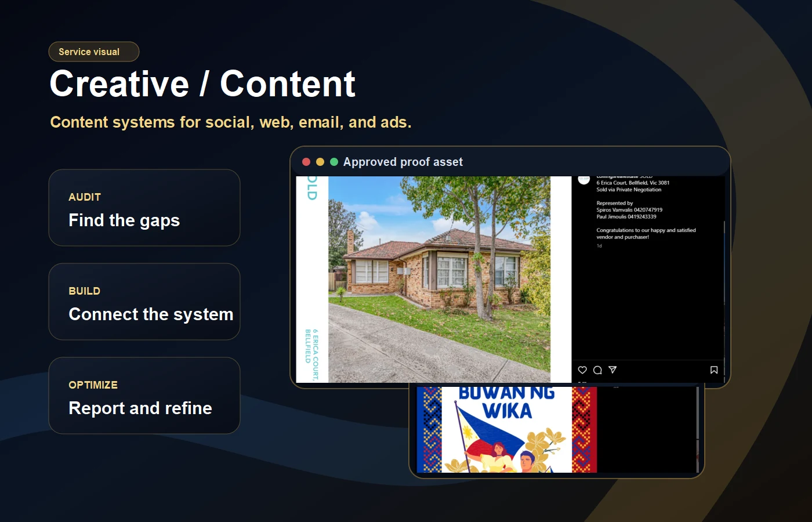
Task: Click the Congratulations caption text
Action: tap(646, 234)
